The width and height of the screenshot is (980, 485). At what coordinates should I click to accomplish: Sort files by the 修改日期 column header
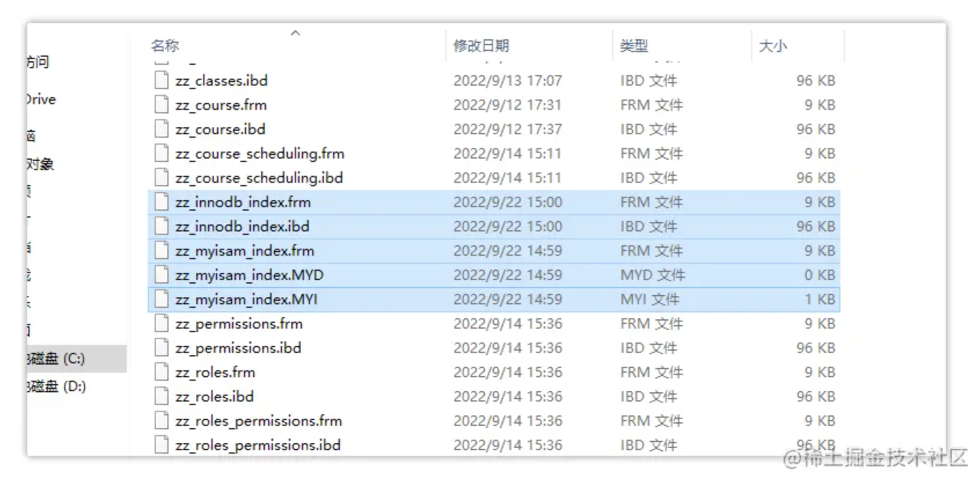481,46
